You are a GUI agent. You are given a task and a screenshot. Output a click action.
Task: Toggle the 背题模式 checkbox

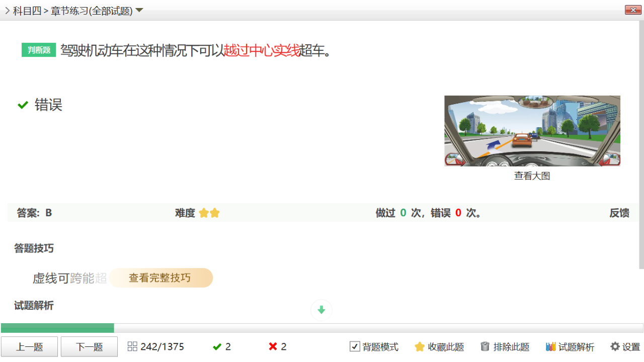click(355, 347)
